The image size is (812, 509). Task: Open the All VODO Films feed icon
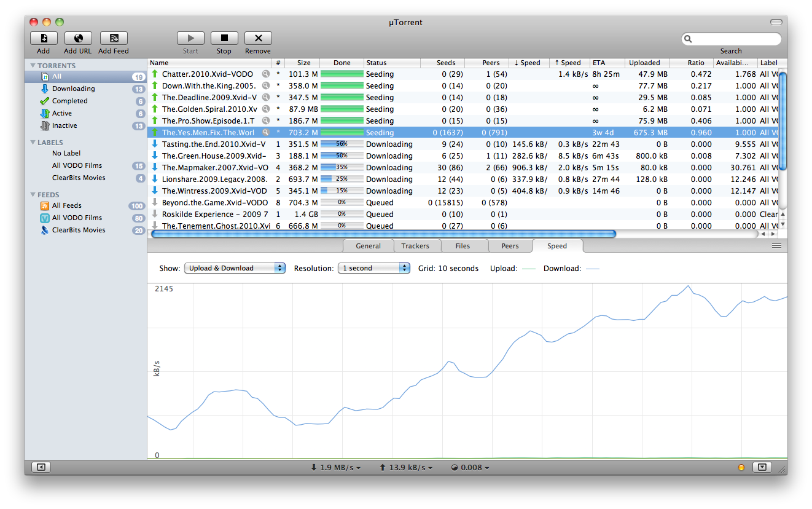pos(44,218)
